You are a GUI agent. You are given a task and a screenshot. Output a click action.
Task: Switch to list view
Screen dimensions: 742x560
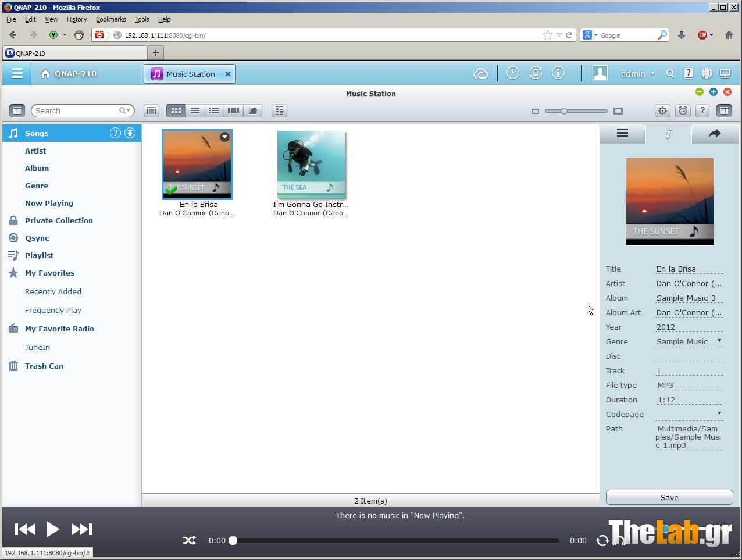[195, 110]
